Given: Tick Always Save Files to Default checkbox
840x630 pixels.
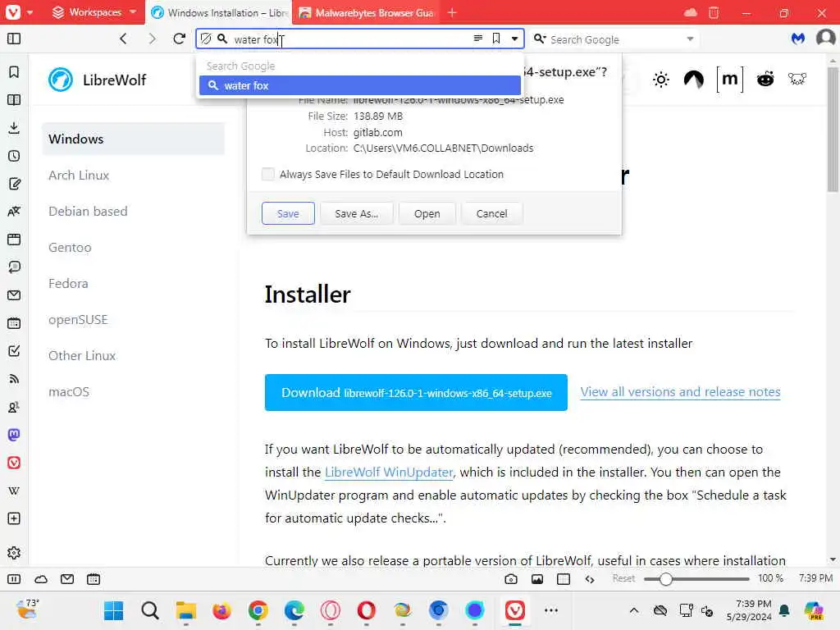Looking at the screenshot, I should tap(268, 174).
